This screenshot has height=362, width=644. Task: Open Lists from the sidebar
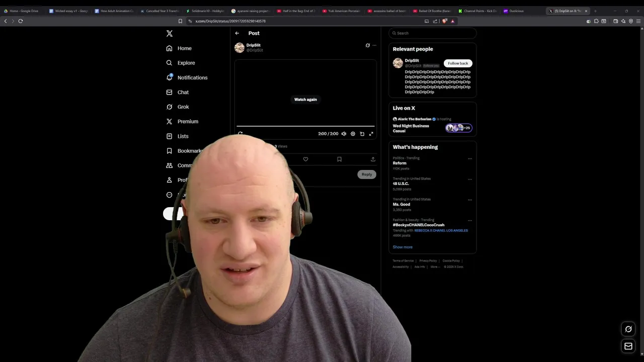177,136
